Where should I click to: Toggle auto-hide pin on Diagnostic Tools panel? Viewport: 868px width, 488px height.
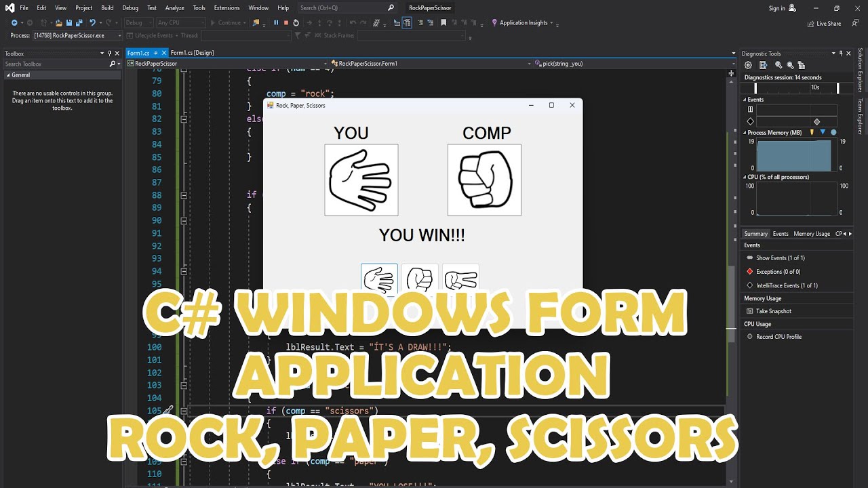[841, 53]
